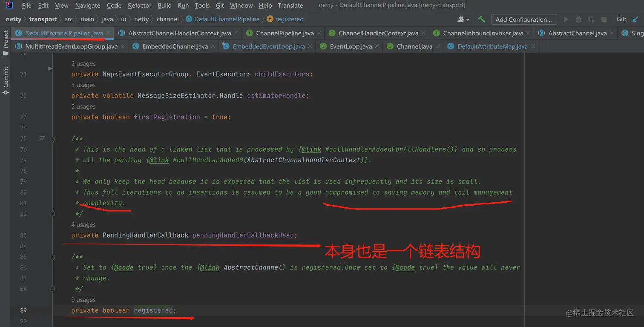Click the rendered doc toggle icon on line 75
Screen dimensions: 644x327
[x=41, y=138]
